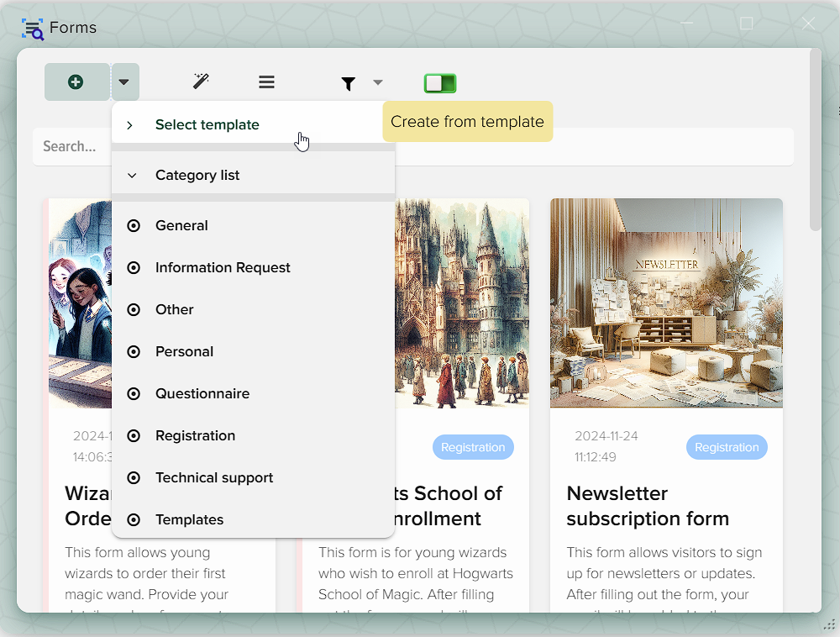This screenshot has width=840, height=637.
Task: Click the Templates category label
Action: (x=190, y=519)
